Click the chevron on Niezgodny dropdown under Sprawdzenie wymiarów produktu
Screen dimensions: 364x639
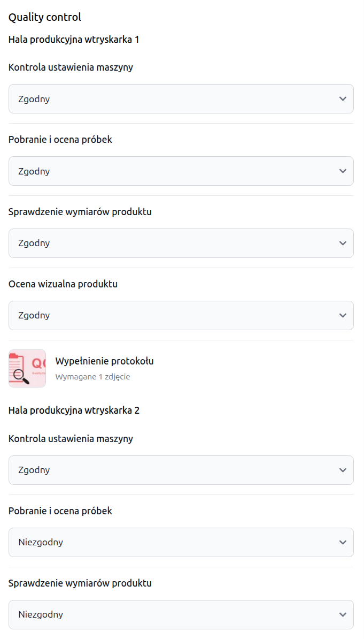point(344,614)
